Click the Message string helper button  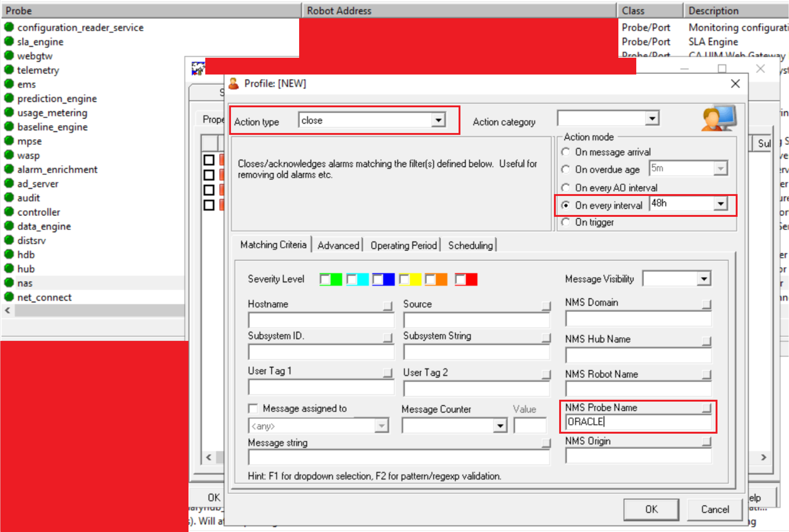tap(546, 443)
